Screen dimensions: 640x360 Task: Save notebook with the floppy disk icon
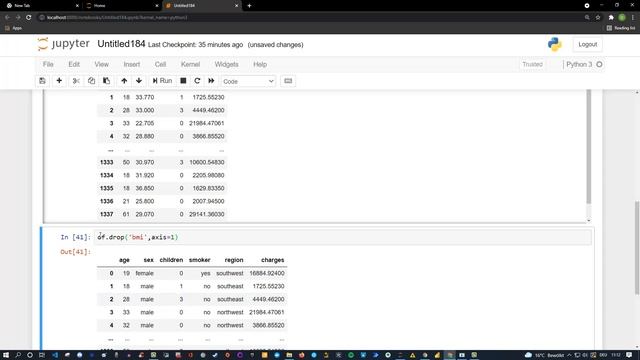click(x=42, y=81)
